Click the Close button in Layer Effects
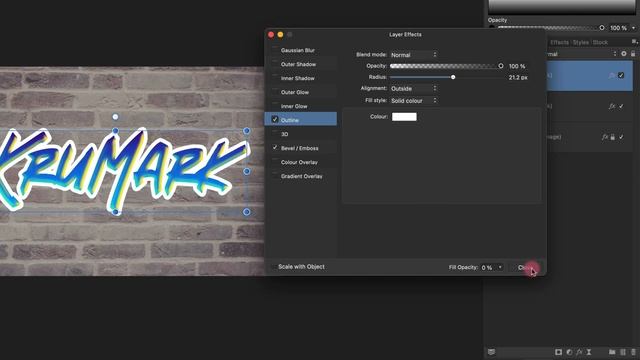640x360 pixels. coord(527,268)
